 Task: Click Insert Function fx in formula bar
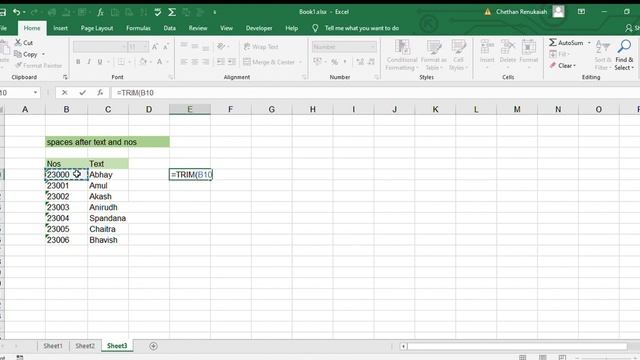[100, 93]
